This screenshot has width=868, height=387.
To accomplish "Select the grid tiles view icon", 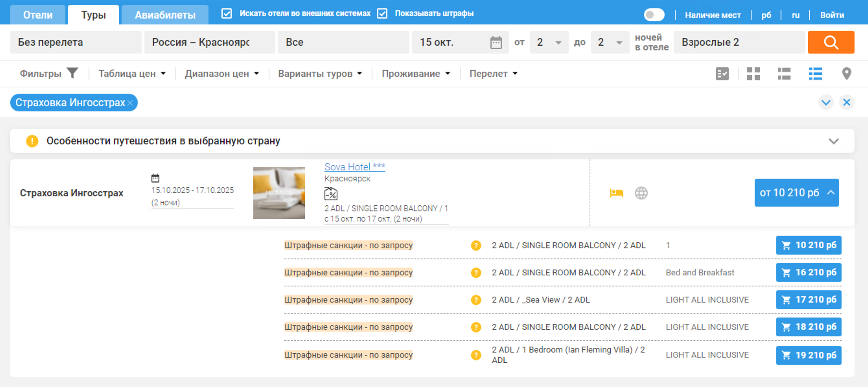I will tap(753, 74).
